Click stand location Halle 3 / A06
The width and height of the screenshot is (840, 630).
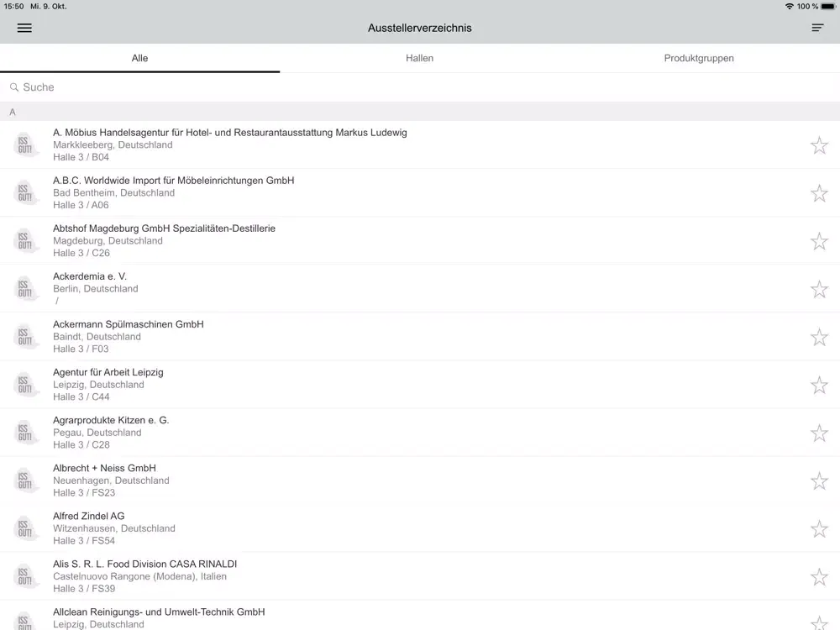(x=81, y=205)
